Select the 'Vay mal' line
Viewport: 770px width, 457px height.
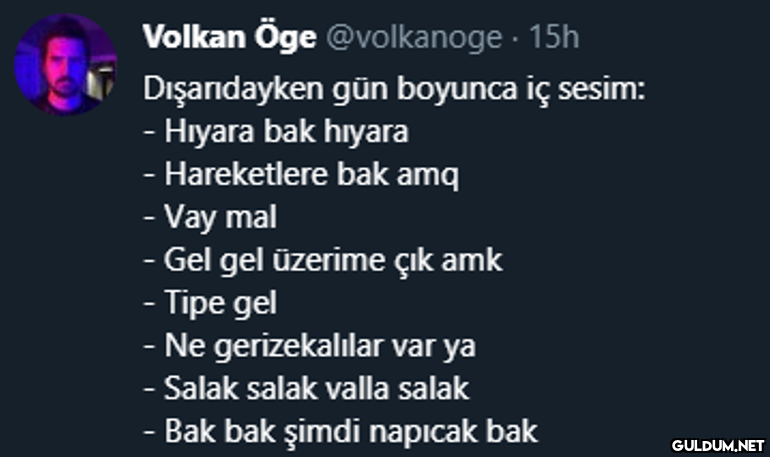pos(210,218)
